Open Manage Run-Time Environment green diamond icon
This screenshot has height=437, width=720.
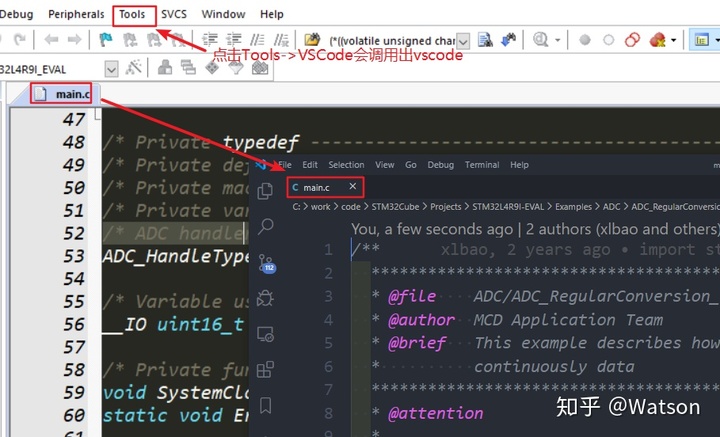(x=212, y=67)
